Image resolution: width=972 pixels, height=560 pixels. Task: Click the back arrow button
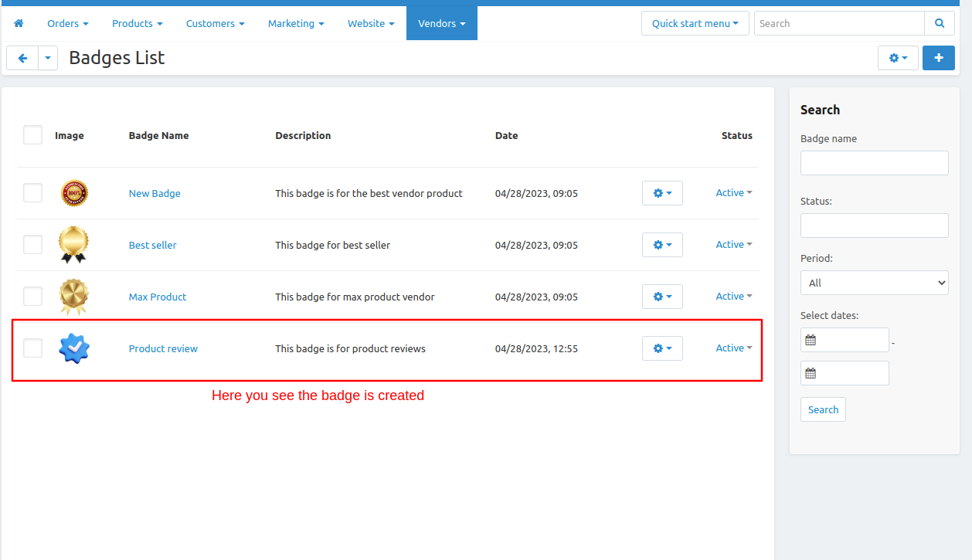tap(22, 58)
